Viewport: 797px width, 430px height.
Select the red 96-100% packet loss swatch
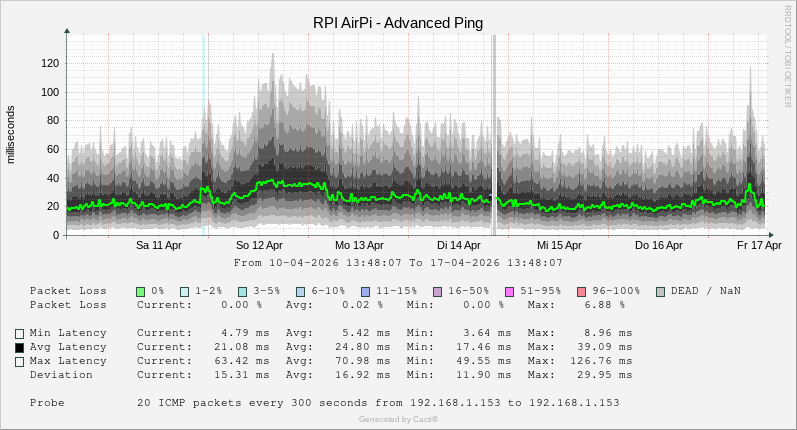[581, 291]
